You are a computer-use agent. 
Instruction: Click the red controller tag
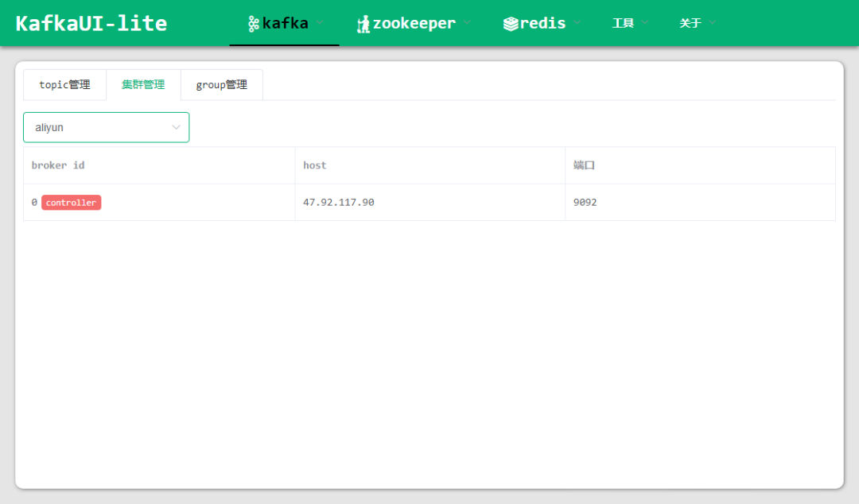[72, 203]
